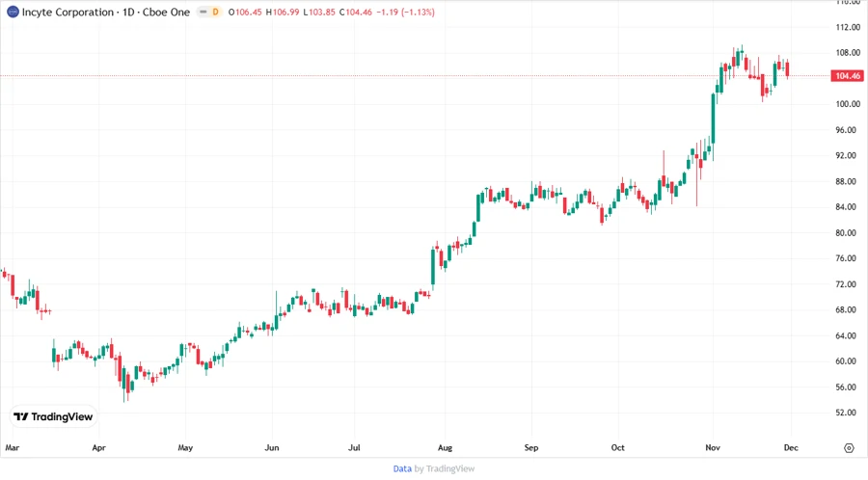Click the TradingView logo button
This screenshot has width=868, height=480.
[53, 416]
